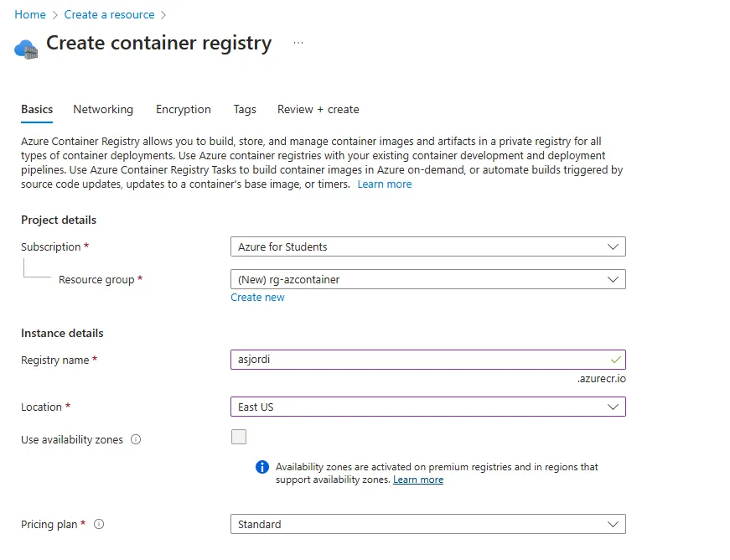The image size is (730, 560).
Task: Focus the Registry name input field
Action: [427, 360]
